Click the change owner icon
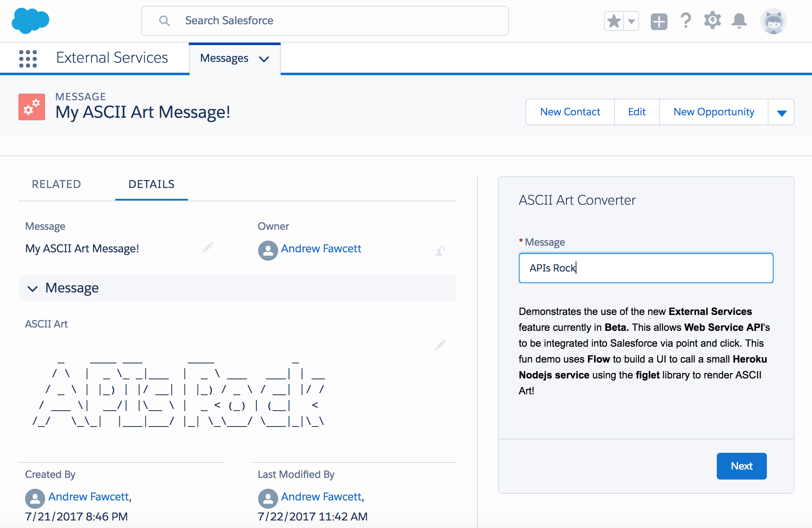This screenshot has width=812, height=528. pos(440,251)
